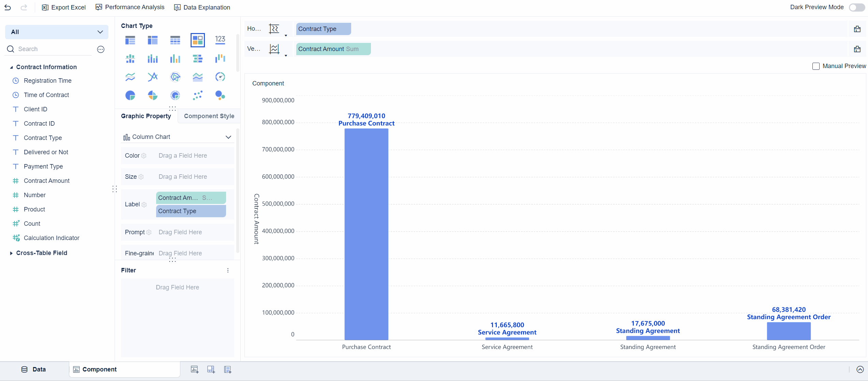This screenshot has width=868, height=381.
Task: Select the pie chart type icon
Action: pyautogui.click(x=130, y=95)
